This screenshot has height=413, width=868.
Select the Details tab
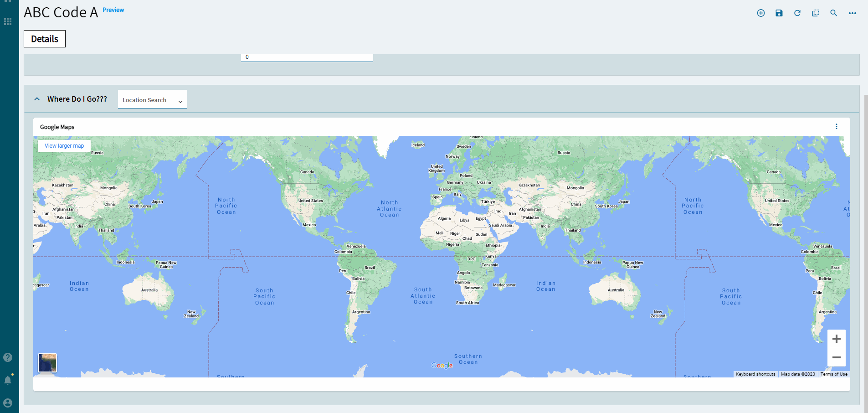pos(45,39)
